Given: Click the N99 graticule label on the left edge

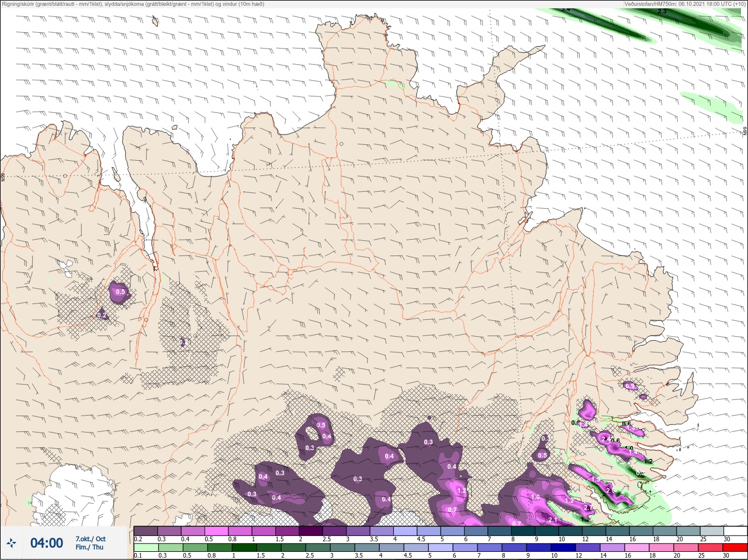Looking at the screenshot, I should tap(3, 177).
